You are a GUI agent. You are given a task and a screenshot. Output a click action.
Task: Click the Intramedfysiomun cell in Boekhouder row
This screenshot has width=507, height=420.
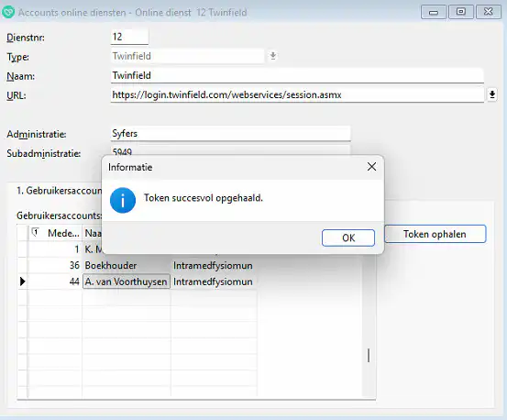point(214,265)
